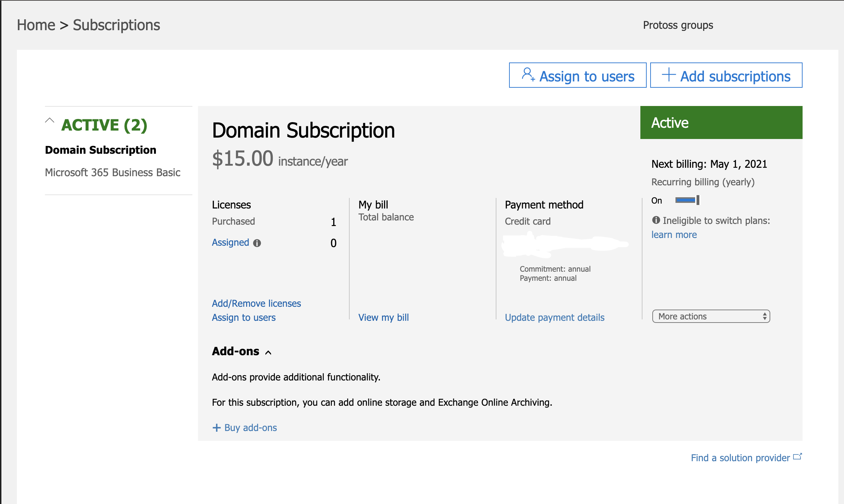Click the plus icon on Add subscriptions button
844x504 pixels.
(x=668, y=75)
